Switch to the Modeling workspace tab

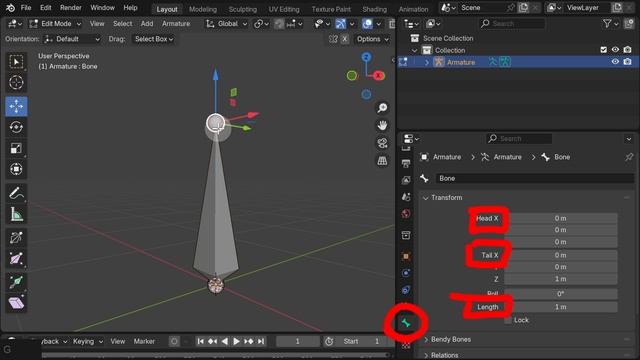[203, 9]
